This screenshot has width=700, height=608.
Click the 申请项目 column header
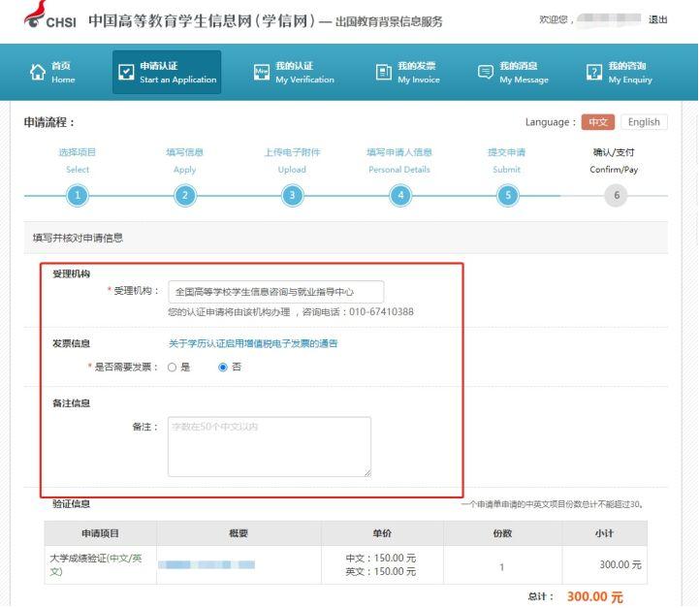[101, 533]
